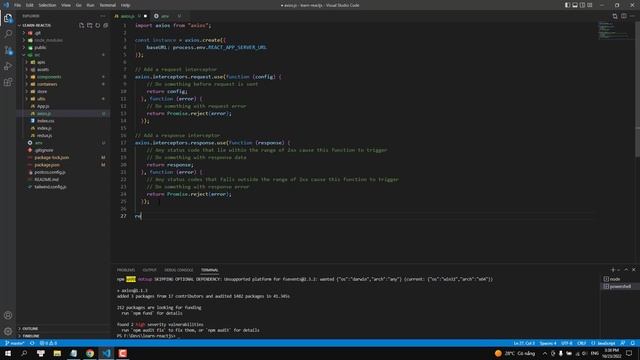Open the Help menu

125,5
